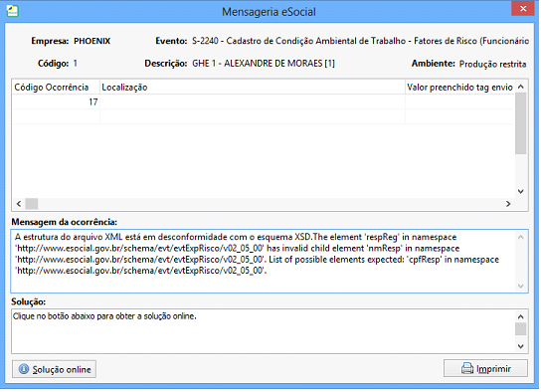Click the table's horizontal scrollbar thumb
541x392 pixels.
point(32,204)
